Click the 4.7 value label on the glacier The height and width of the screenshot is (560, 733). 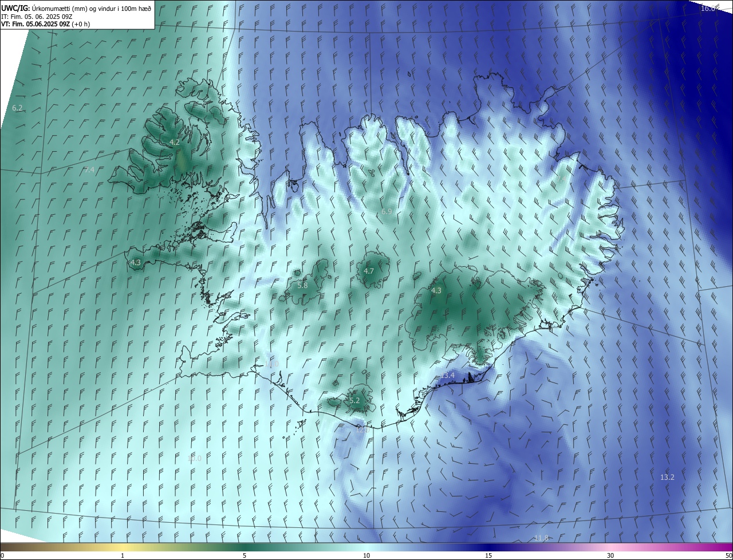coord(369,271)
